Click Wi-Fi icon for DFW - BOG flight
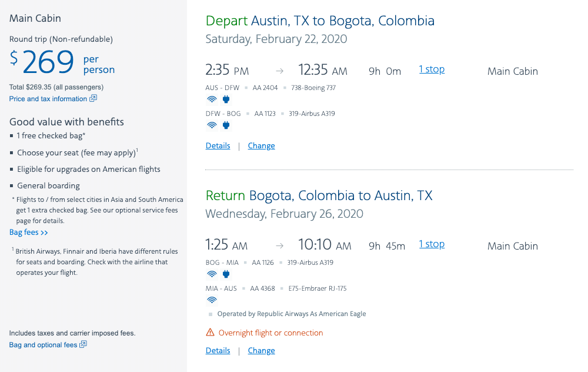Viewport: 588px width, 372px height. click(x=212, y=125)
